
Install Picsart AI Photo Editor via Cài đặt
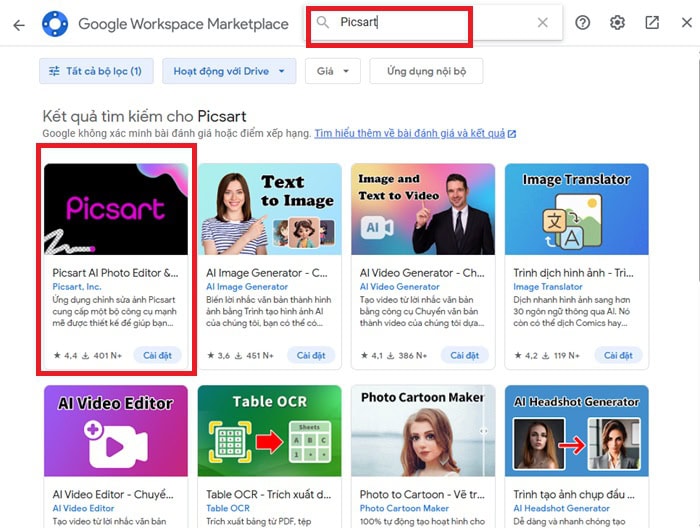tap(157, 355)
